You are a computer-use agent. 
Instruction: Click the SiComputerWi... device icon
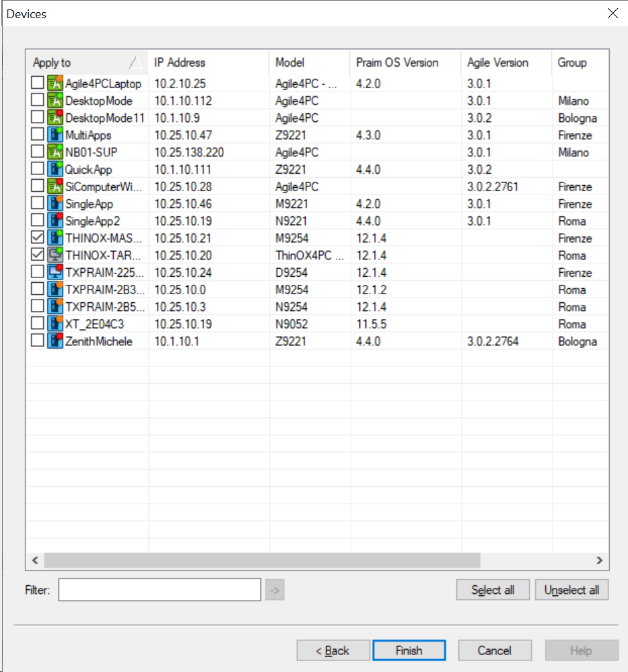pyautogui.click(x=55, y=186)
